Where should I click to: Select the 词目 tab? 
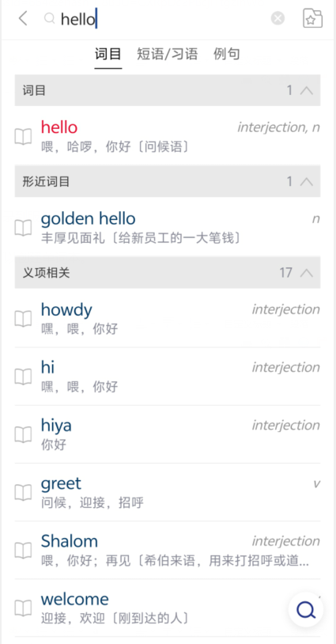click(x=108, y=54)
